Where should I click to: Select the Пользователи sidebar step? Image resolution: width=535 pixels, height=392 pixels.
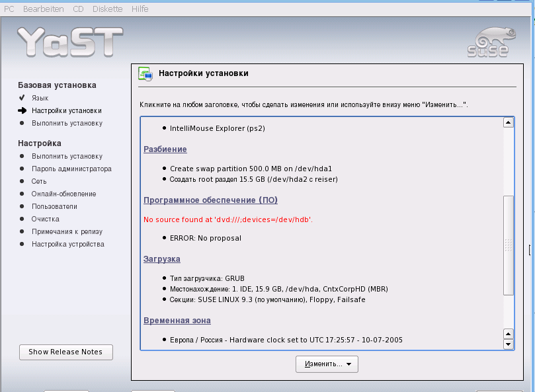(54, 206)
